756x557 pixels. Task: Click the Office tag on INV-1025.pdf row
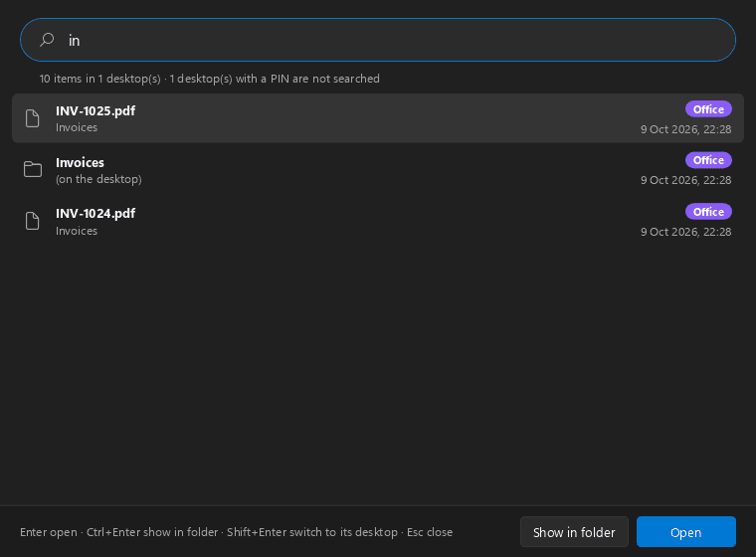708,109
